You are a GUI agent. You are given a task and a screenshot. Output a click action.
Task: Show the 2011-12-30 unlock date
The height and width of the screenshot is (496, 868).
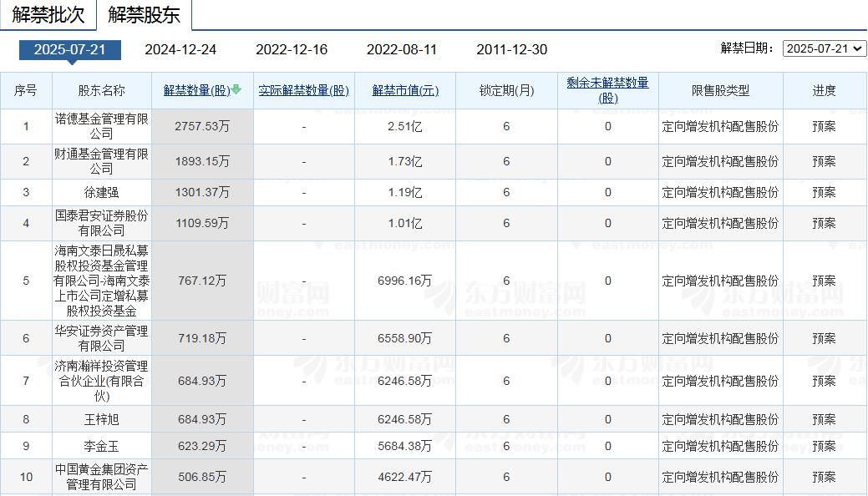click(512, 50)
